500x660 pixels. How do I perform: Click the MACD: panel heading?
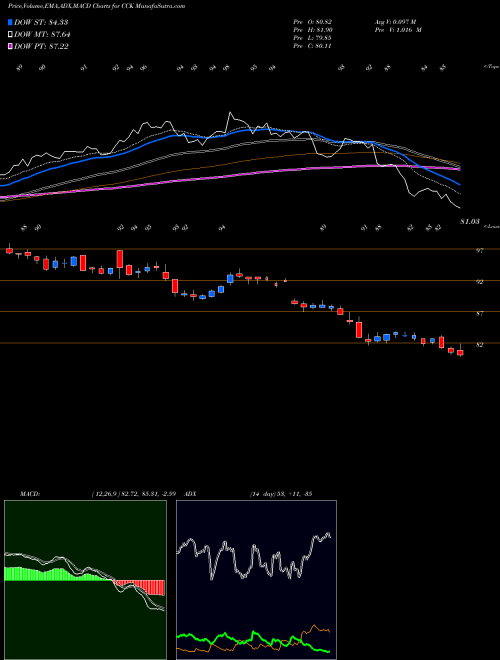29,493
